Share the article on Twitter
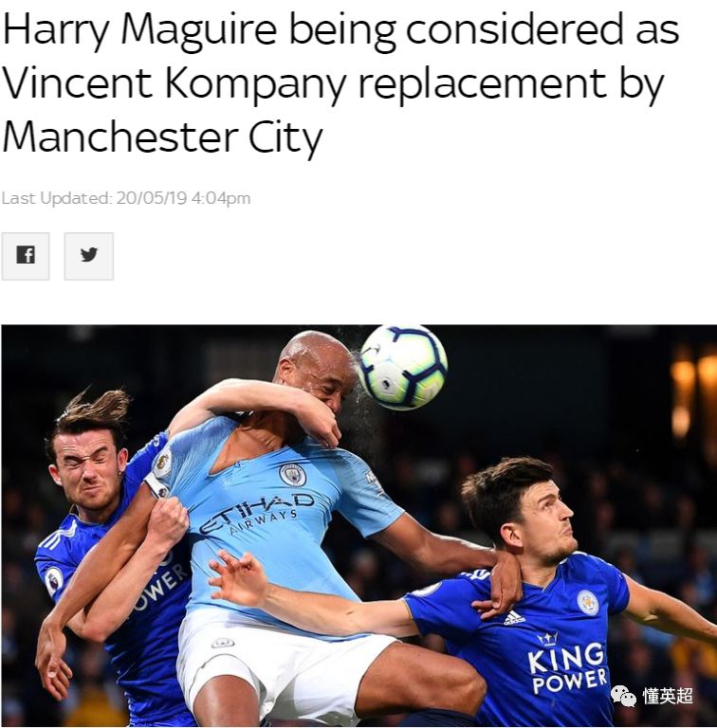Viewport: 717px width, 728px height. (89, 256)
